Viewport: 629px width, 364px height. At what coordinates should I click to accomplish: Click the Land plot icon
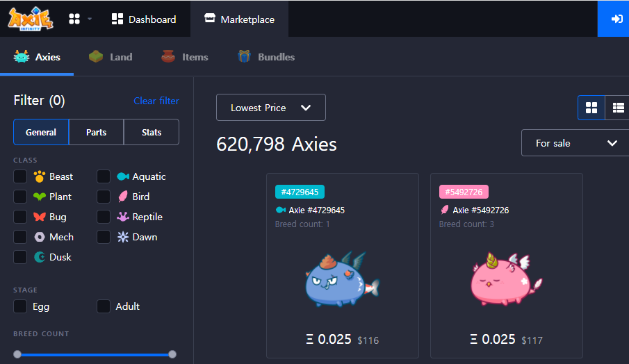(96, 56)
